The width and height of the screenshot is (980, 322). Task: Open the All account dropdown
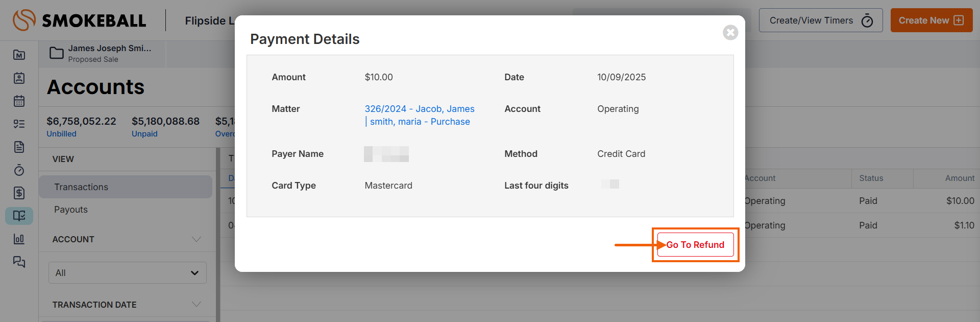127,273
